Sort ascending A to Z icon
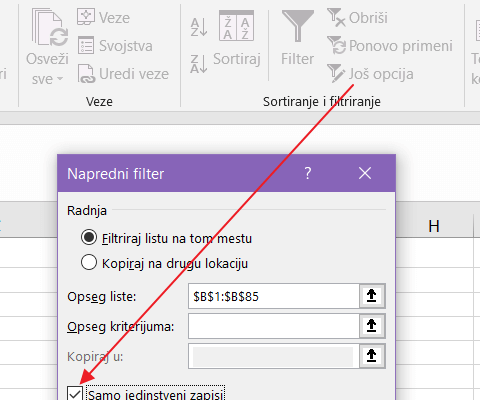This screenshot has width=480, height=400. [199, 27]
